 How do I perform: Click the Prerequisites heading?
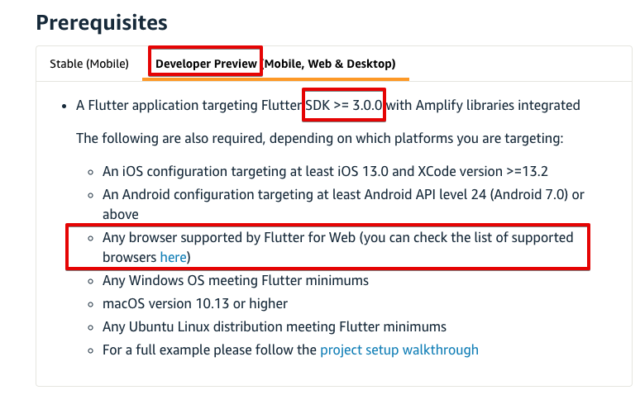pos(102,22)
